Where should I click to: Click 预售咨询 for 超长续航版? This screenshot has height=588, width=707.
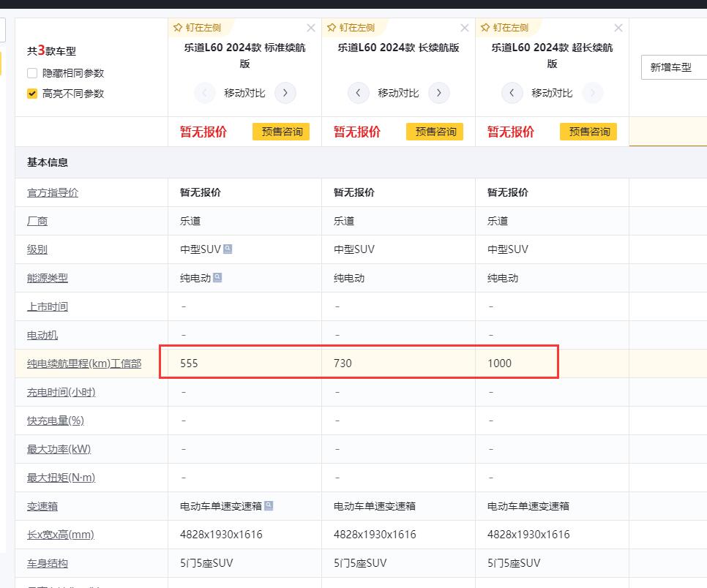[x=589, y=132]
